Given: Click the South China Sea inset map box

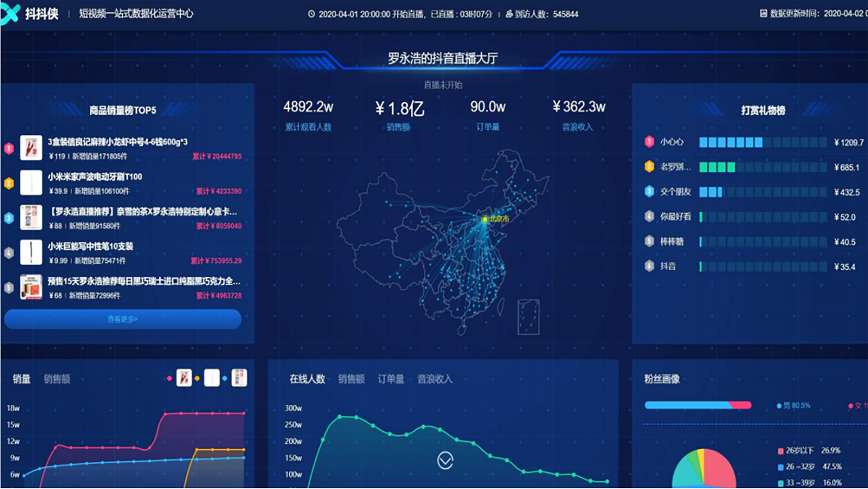Looking at the screenshot, I should point(529,317).
